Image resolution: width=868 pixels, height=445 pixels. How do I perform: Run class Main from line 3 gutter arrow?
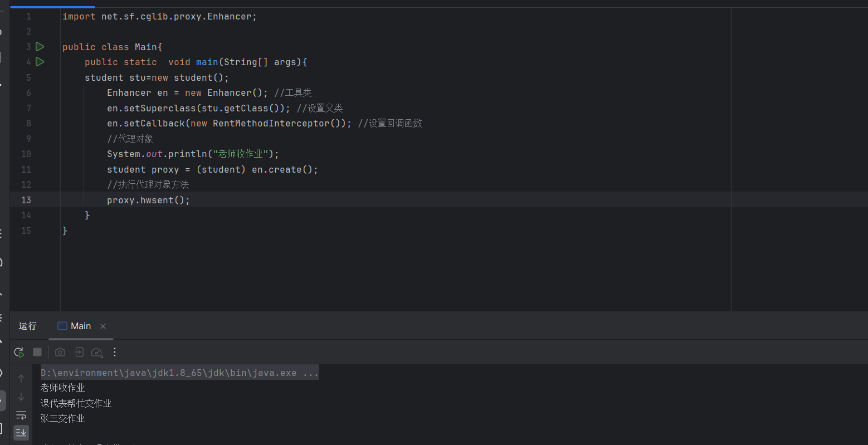40,47
